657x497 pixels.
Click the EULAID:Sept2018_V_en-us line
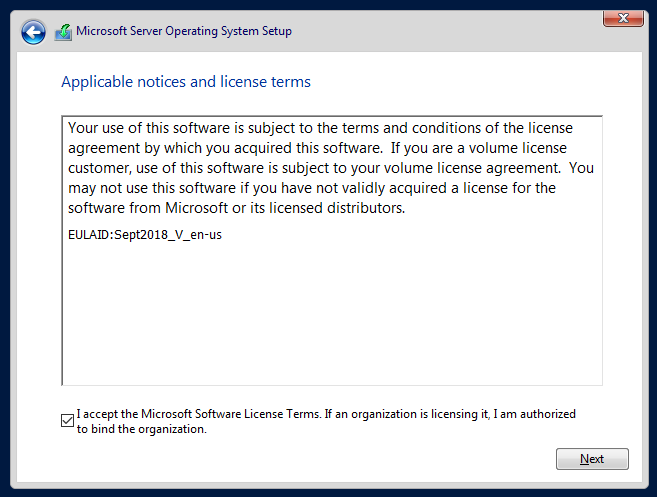[x=145, y=235]
